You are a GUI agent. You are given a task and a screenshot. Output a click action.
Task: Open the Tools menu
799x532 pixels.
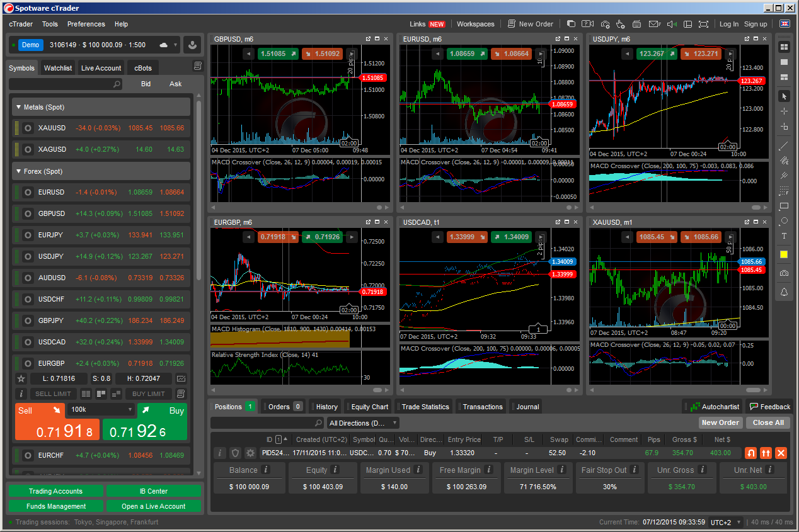50,24
